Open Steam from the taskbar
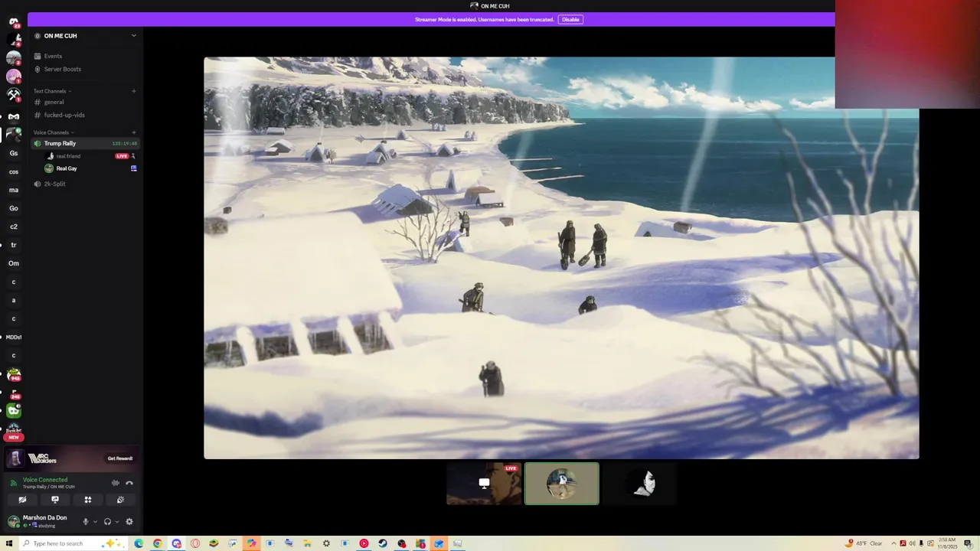 pos(383,543)
